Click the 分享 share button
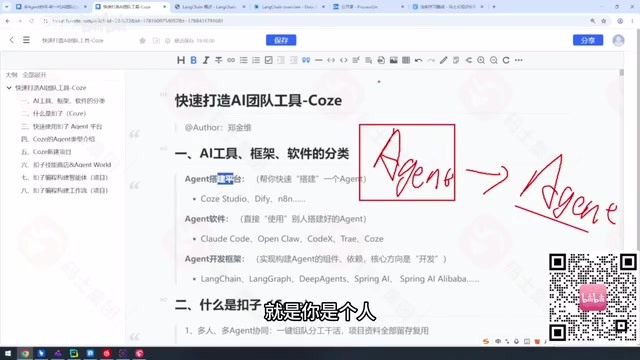Image resolution: width=640 pixels, height=360 pixels. [588, 40]
